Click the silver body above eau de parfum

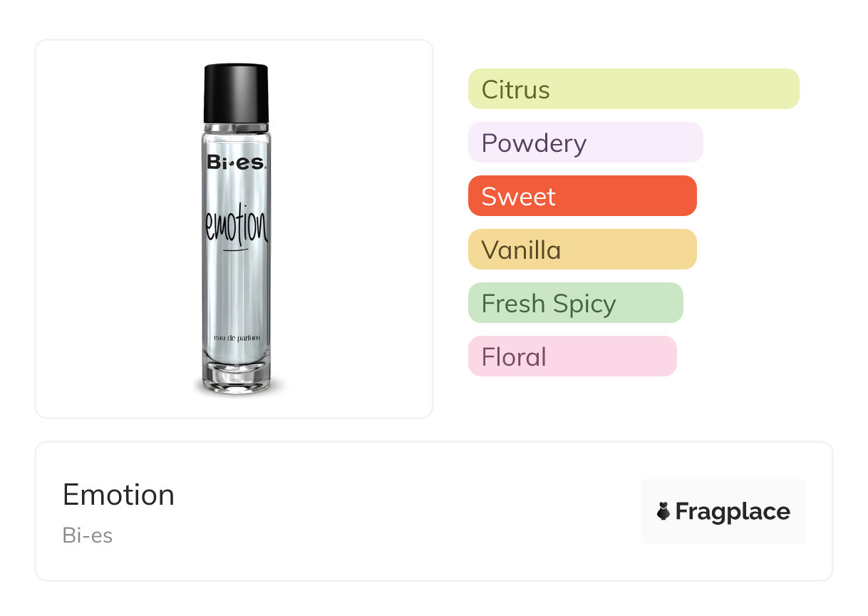pos(237,292)
